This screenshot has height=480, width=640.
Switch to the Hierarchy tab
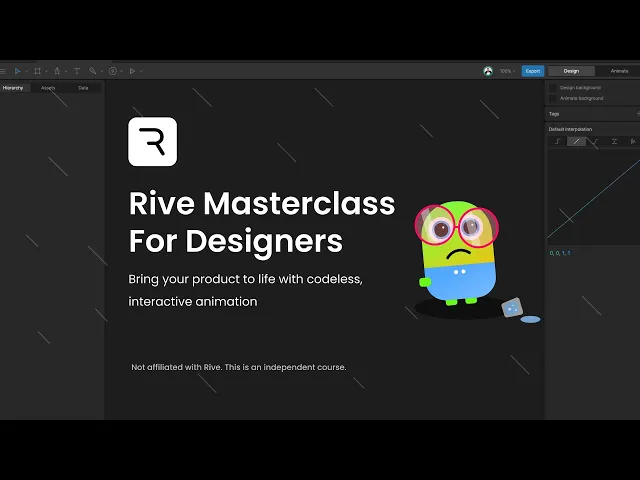coord(13,88)
